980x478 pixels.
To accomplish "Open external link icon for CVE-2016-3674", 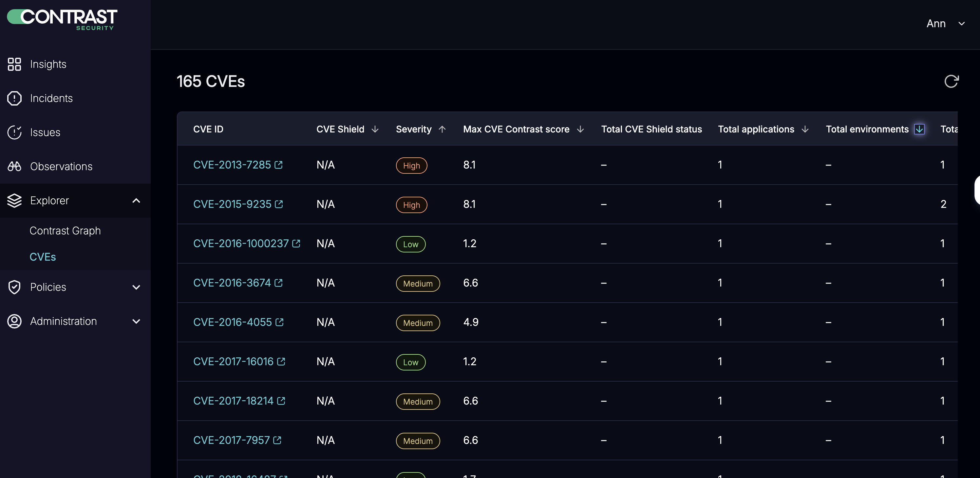I will tap(278, 283).
